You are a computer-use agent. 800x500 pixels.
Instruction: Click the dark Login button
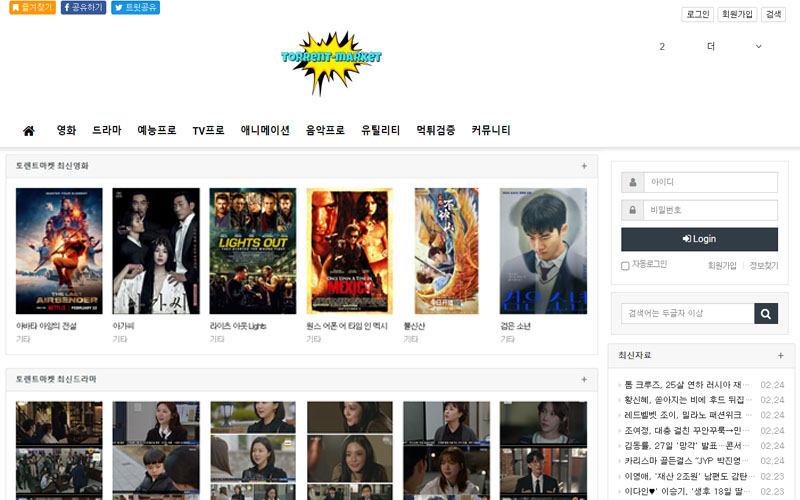tap(699, 239)
